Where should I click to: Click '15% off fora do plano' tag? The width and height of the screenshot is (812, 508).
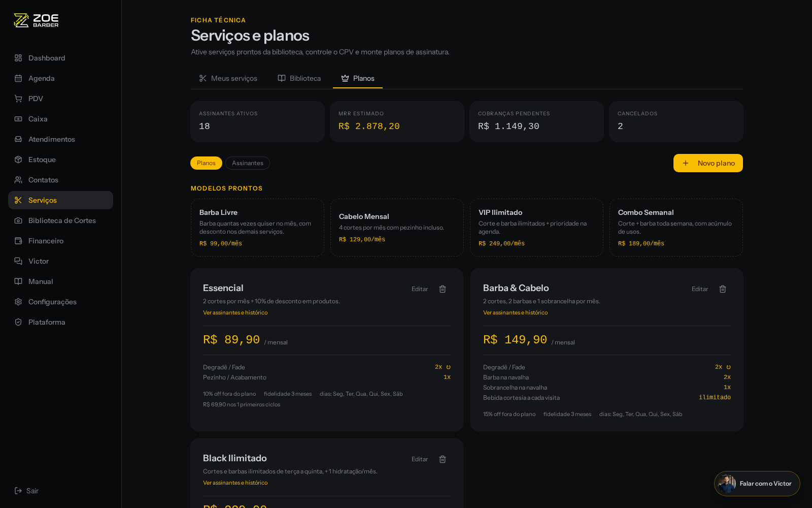(x=509, y=414)
